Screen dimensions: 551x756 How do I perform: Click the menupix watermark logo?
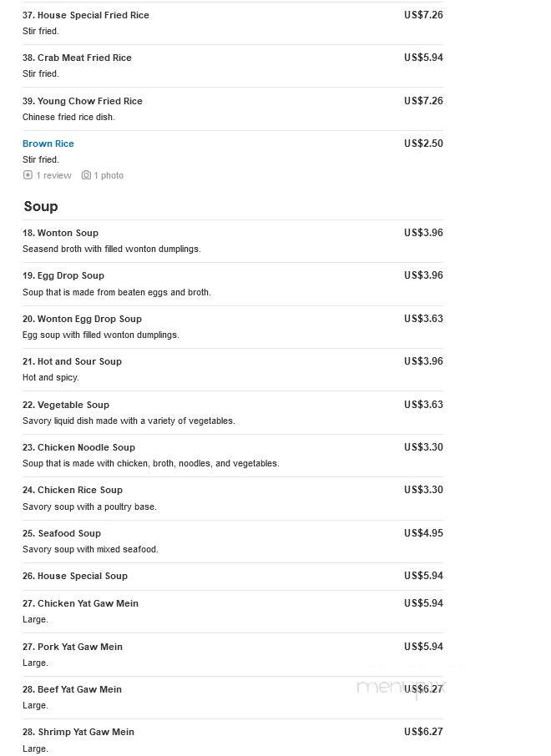(402, 688)
